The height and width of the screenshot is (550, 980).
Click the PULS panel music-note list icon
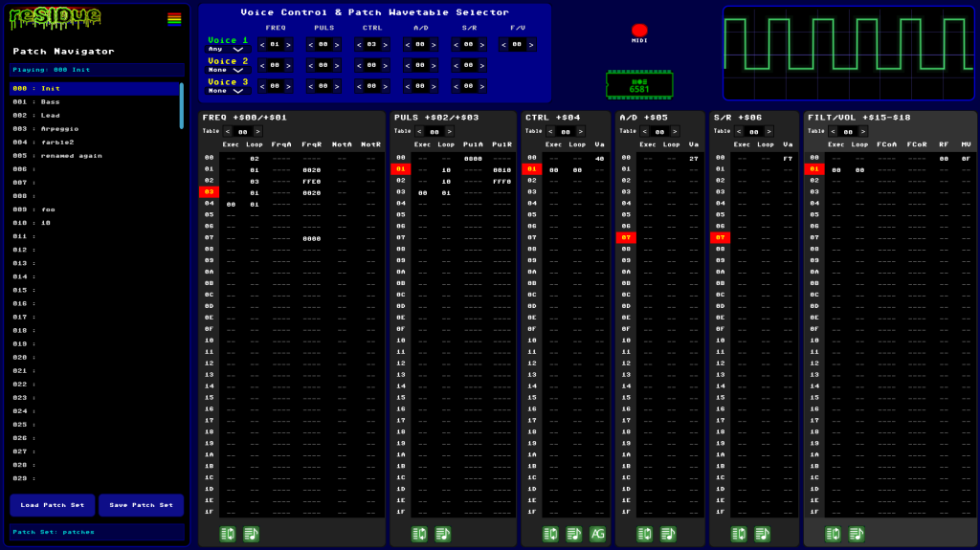443,534
